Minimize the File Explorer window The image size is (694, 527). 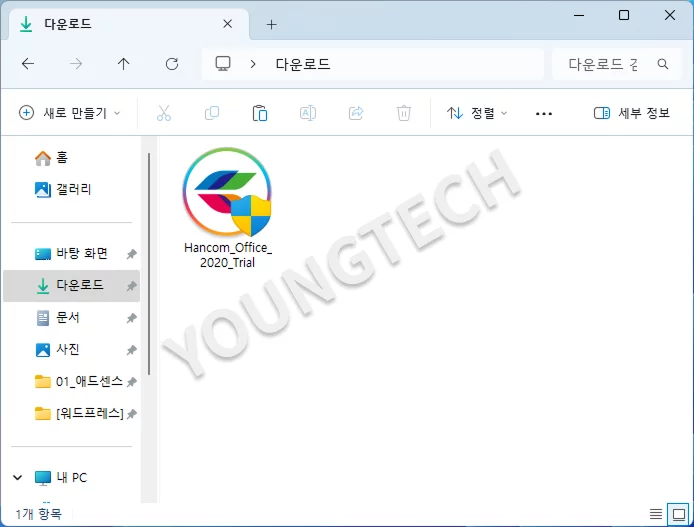(579, 15)
